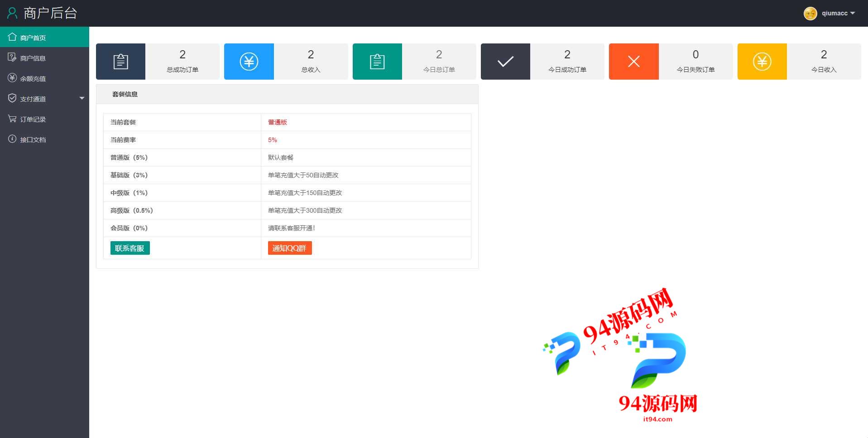Image resolution: width=868 pixels, height=438 pixels.
Task: Click the 今日失败订单 count value
Action: click(695, 55)
